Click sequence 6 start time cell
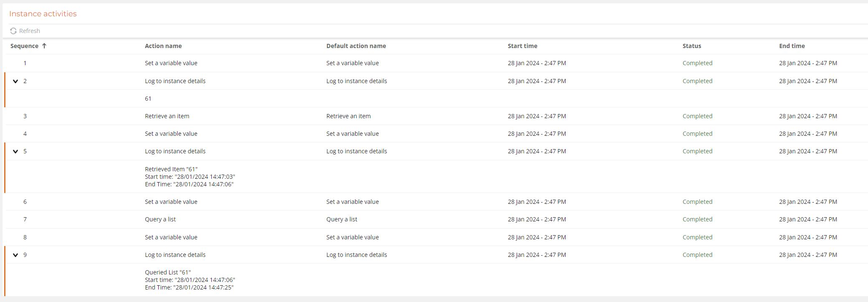The image size is (868, 302). pyautogui.click(x=537, y=202)
